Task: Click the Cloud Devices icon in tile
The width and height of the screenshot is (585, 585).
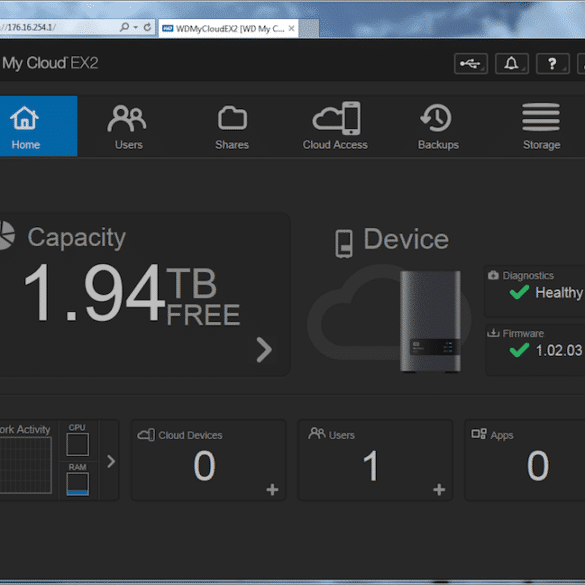Action: [146, 435]
